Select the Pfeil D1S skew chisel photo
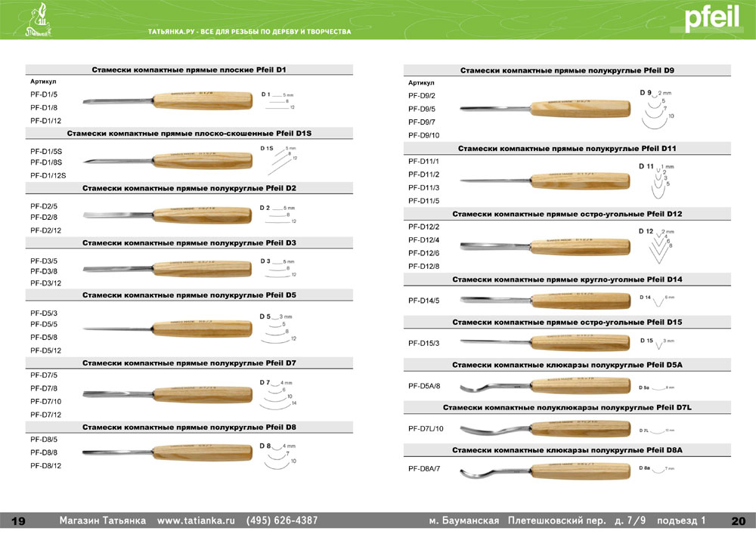Image resolution: width=756 pixels, height=534 pixels. click(x=168, y=161)
